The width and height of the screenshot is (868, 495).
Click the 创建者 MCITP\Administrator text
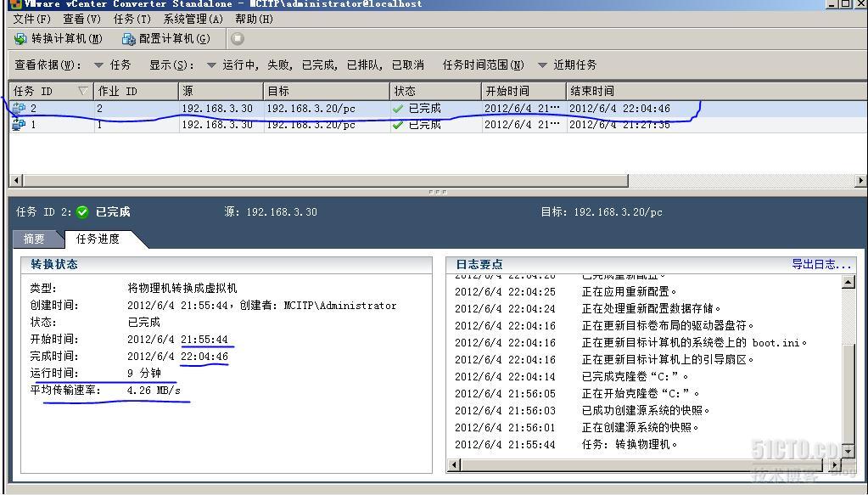[317, 306]
